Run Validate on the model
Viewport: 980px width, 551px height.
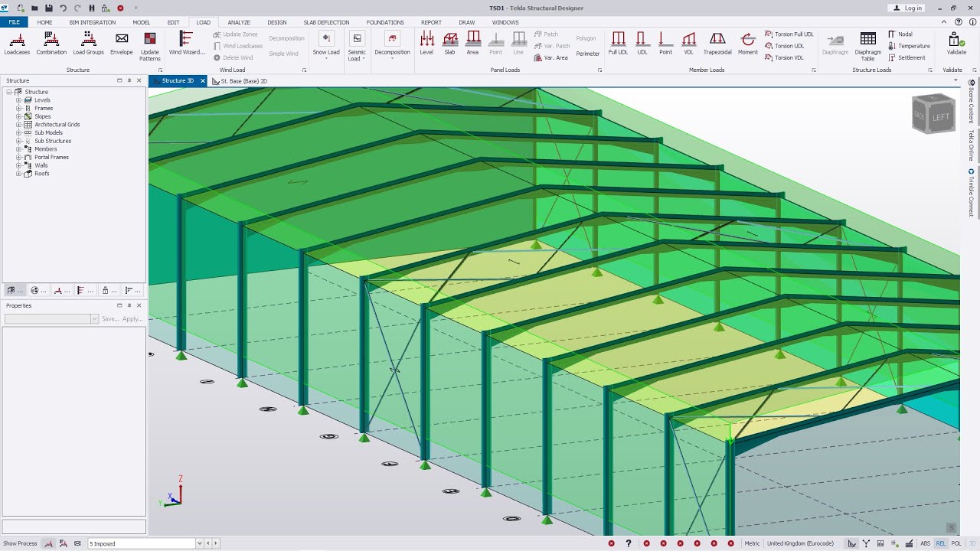pos(956,44)
